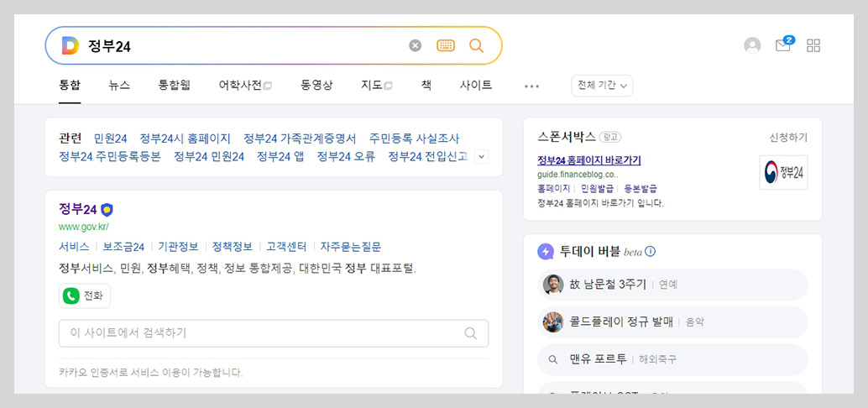Image resolution: width=868 pixels, height=408 pixels.
Task: Click 카카오 인증서 notice text
Action: click(150, 372)
